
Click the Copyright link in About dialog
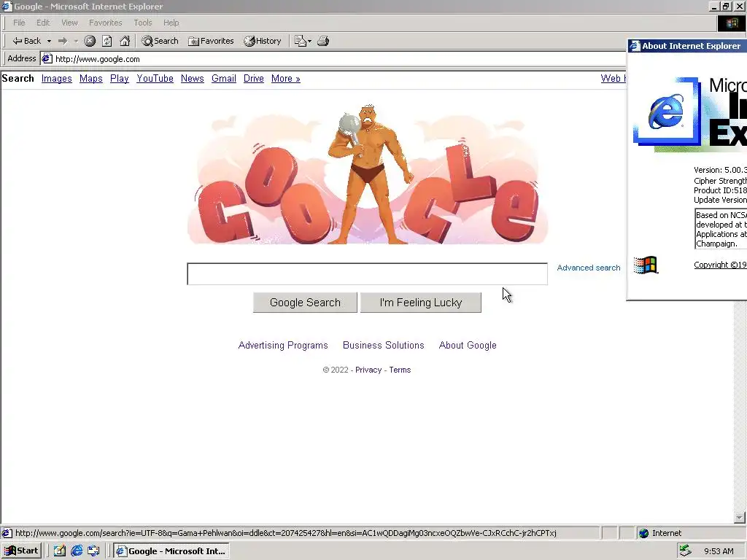720,265
